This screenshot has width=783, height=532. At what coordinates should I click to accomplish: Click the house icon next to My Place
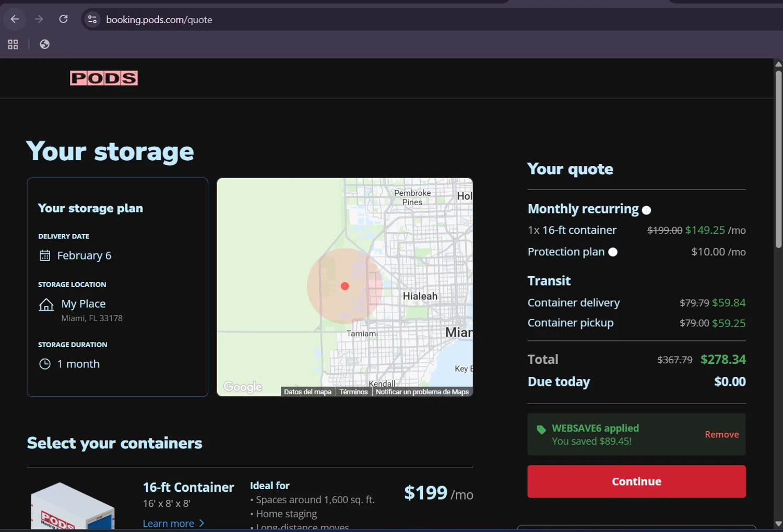click(x=46, y=304)
